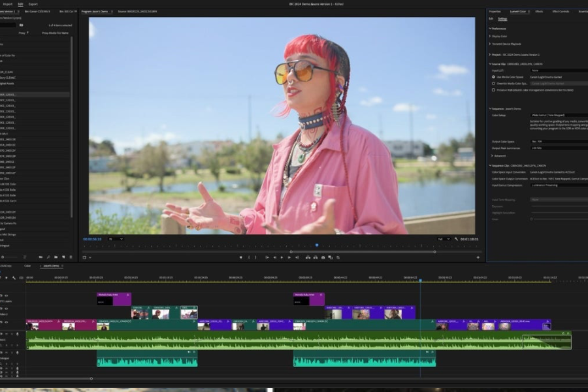The width and height of the screenshot is (588, 392).
Task: Switch to the Import workspace tab
Action: coord(7,4)
